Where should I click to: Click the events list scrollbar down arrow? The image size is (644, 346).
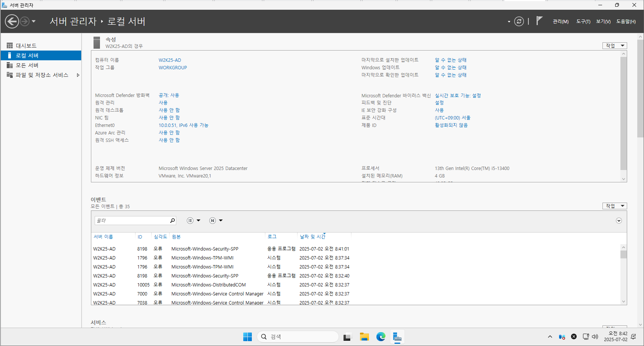pyautogui.click(x=623, y=301)
